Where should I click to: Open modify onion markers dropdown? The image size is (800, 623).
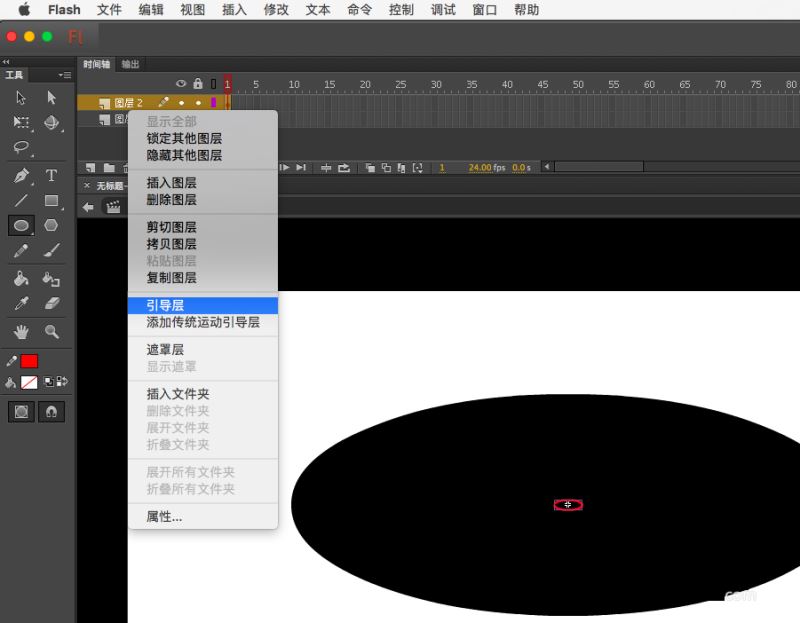coord(418,168)
